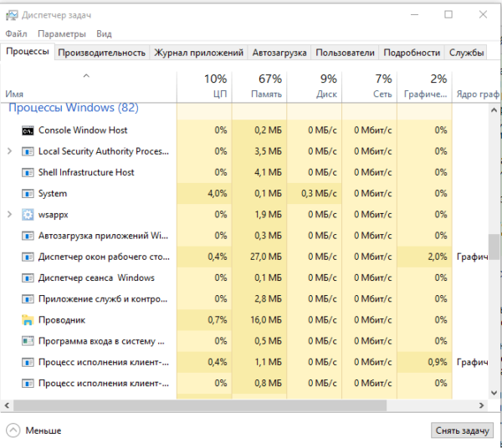Viewport: 502px width, 448px height.
Task: Select the Процессы tab
Action: pyautogui.click(x=28, y=52)
